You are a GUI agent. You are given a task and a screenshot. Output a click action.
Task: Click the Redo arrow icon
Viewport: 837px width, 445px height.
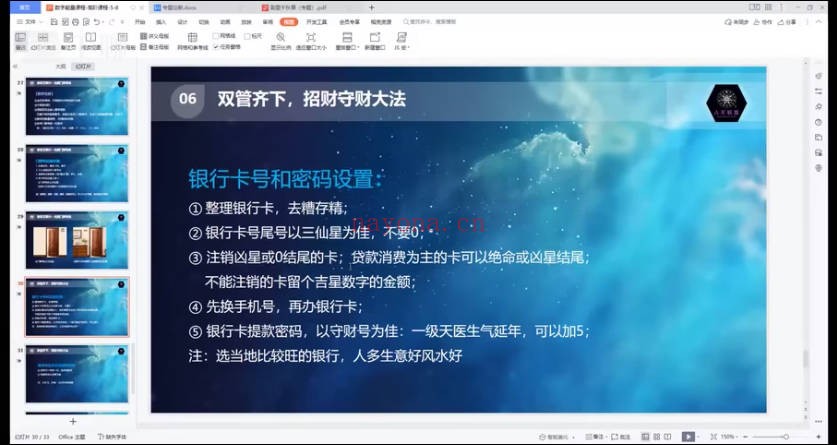point(112,22)
